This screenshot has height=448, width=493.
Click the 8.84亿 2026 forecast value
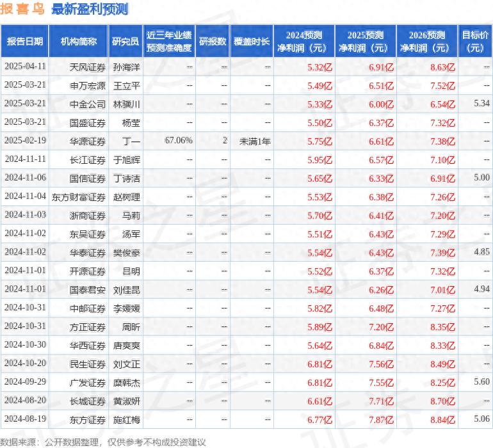[x=442, y=419]
